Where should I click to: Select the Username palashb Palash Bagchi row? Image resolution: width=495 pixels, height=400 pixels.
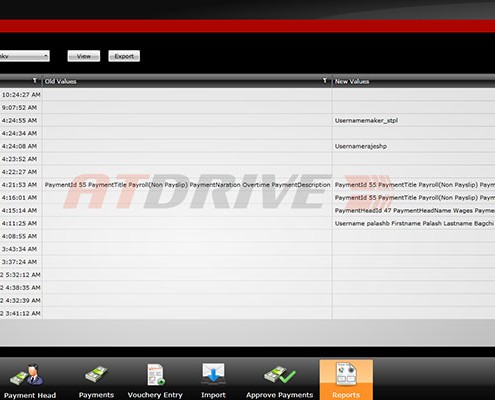tap(247, 223)
